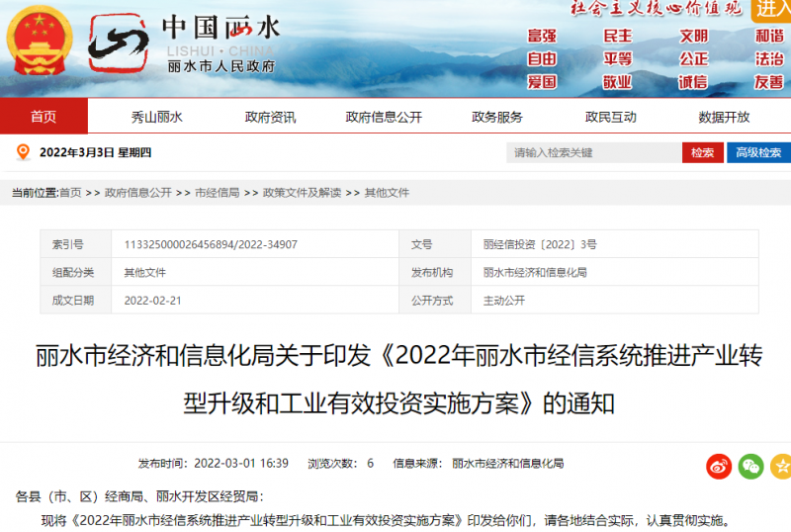Open the 秀山丽水 menu item
Screen dimensions: 791x532
point(157,117)
